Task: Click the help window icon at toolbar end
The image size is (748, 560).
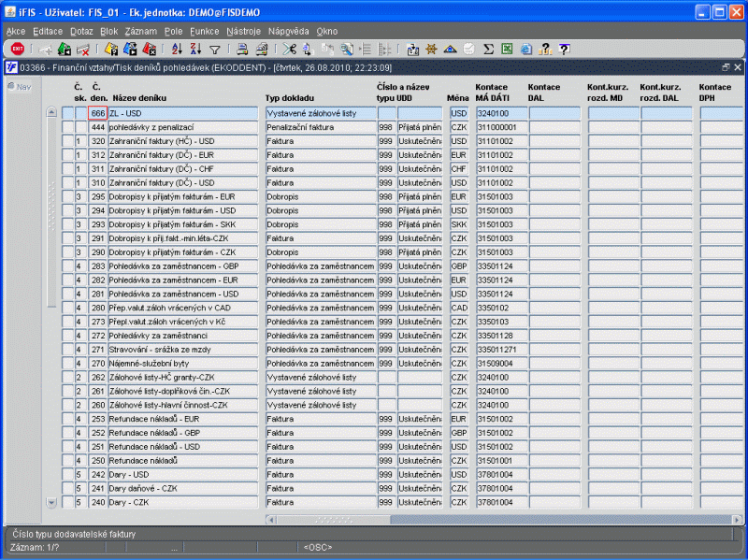Action: [564, 50]
